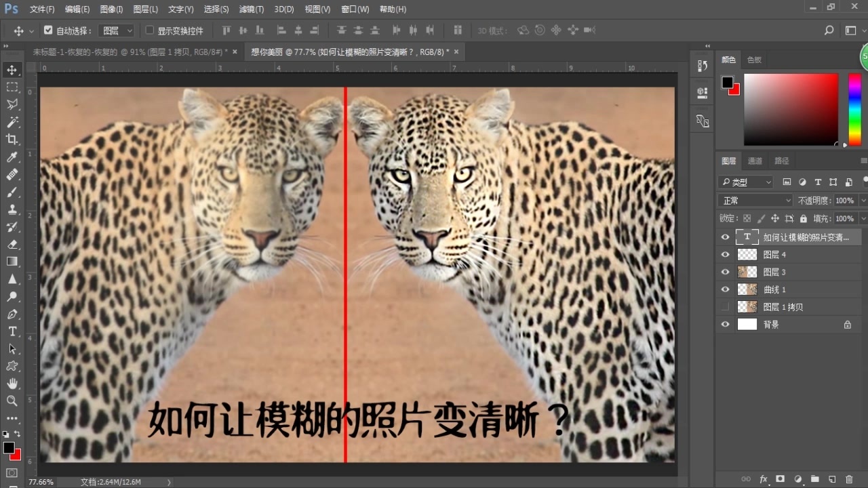Switch to 未标题-1-恢复的 document tab
Screen dimensions: 868x488
click(x=130, y=52)
